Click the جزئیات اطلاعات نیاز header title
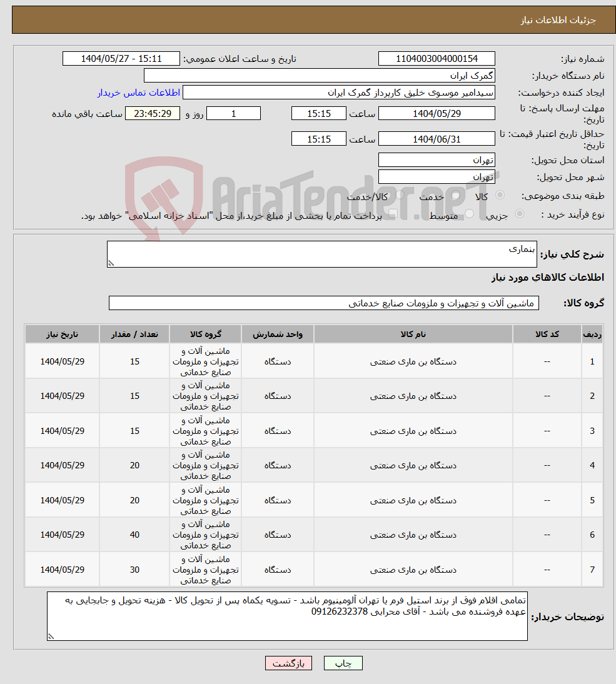This screenshot has height=684, width=616. (x=558, y=20)
